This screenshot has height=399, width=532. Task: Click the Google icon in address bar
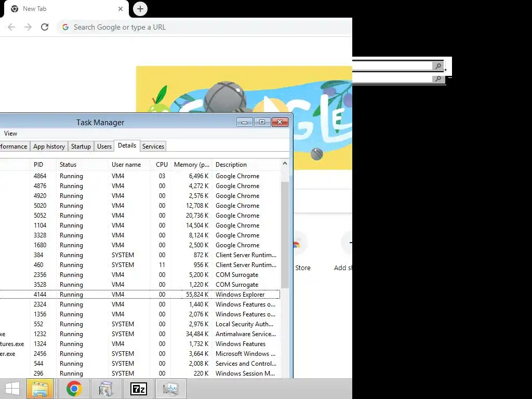coord(65,27)
